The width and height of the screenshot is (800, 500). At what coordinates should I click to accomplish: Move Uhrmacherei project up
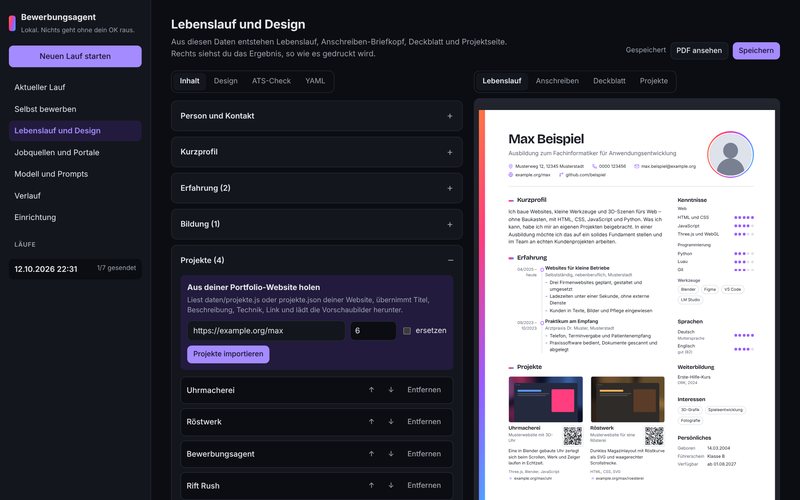(371, 390)
